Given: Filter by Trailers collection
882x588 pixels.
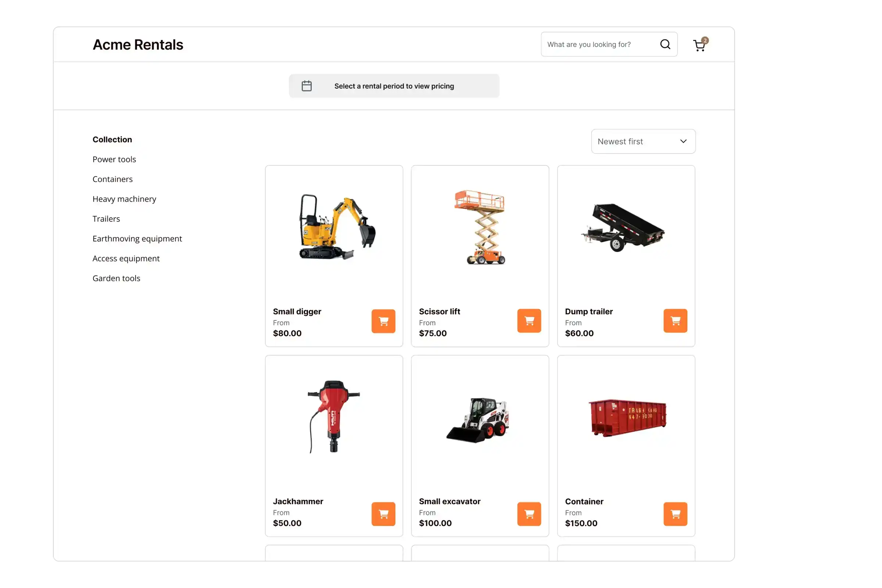Looking at the screenshot, I should coord(106,219).
